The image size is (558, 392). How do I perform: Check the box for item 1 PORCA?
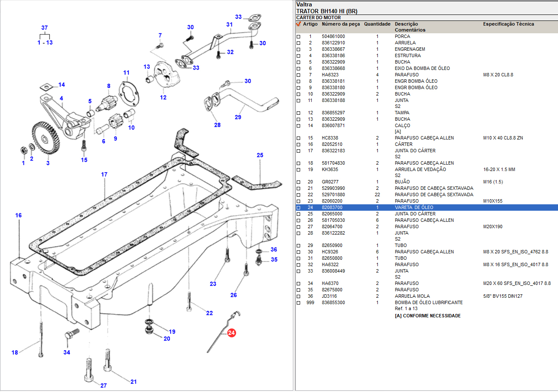(298, 37)
